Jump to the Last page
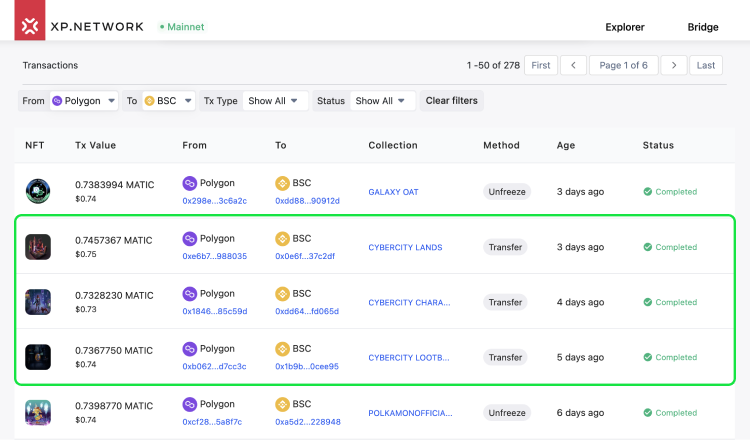Screen dimensions: 750x440 click(x=706, y=66)
